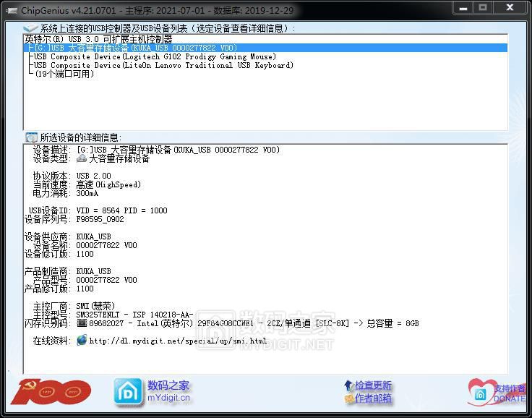The width and height of the screenshot is (532, 418).
Task: Click the power consumption 300mA value
Action: click(87, 193)
